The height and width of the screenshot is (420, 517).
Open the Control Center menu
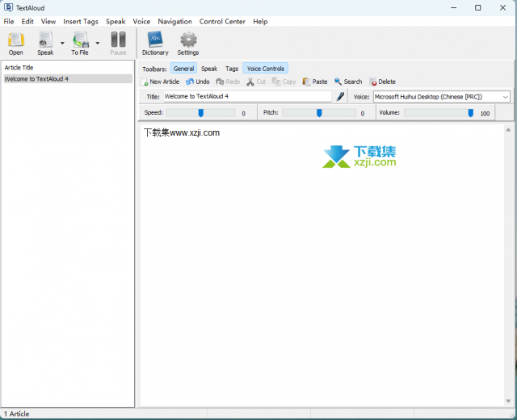coord(222,22)
